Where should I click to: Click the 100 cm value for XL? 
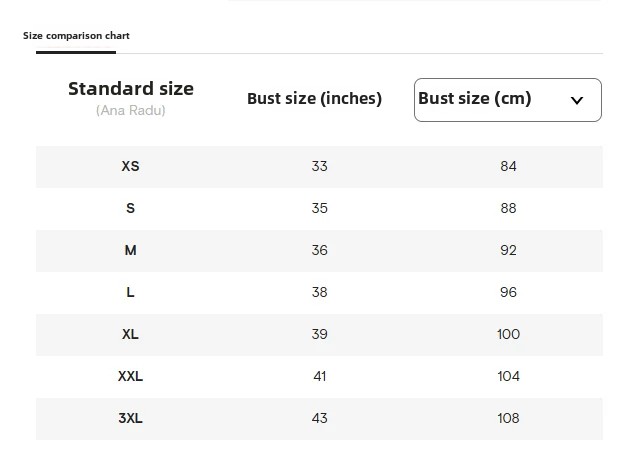click(x=508, y=334)
